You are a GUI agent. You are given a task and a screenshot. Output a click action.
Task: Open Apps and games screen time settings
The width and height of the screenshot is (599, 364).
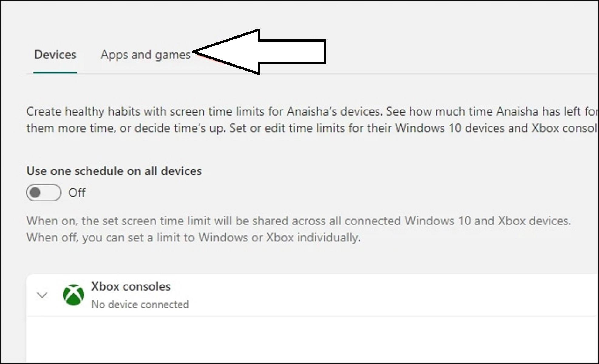(x=146, y=55)
